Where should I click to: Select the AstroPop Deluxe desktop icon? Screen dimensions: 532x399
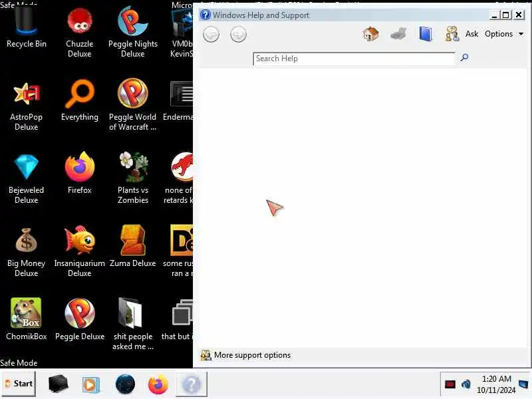coord(26,106)
